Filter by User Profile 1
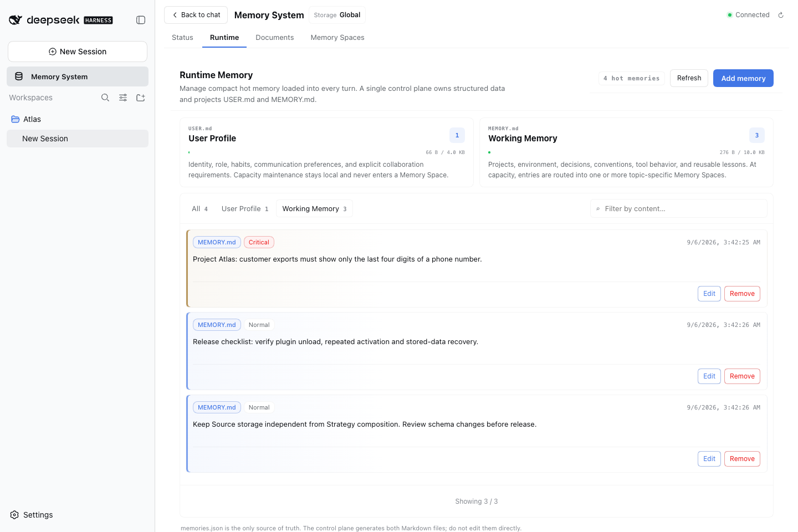The image size is (798, 532). [x=245, y=209]
